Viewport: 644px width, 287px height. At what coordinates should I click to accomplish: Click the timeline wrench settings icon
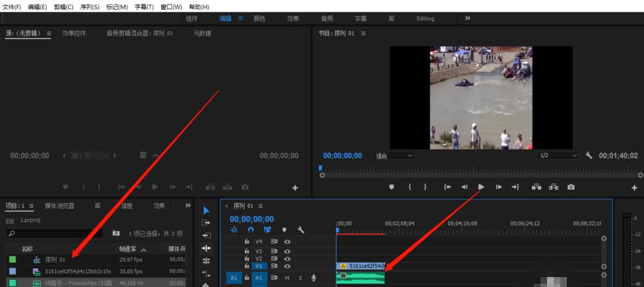(x=301, y=230)
